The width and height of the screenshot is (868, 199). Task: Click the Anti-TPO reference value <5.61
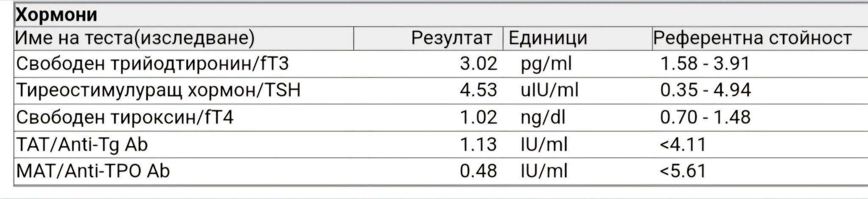click(683, 171)
